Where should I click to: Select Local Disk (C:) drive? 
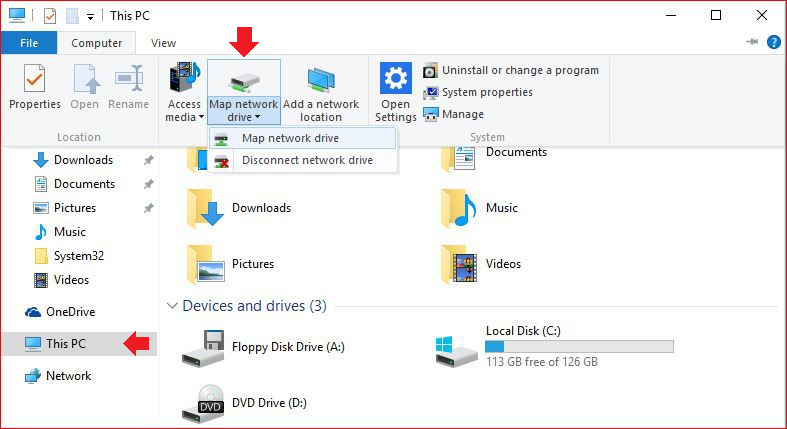[554, 346]
